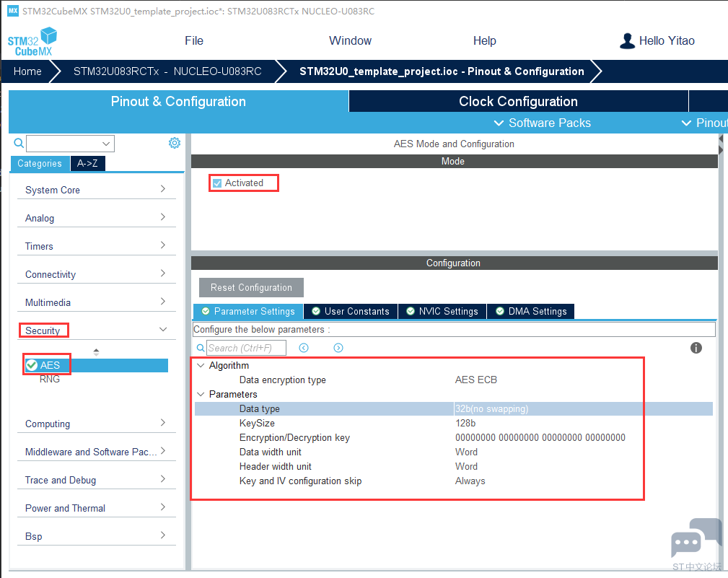Open the Software Packs dropdown
Screen dimensions: 728x578
pyautogui.click(x=543, y=123)
